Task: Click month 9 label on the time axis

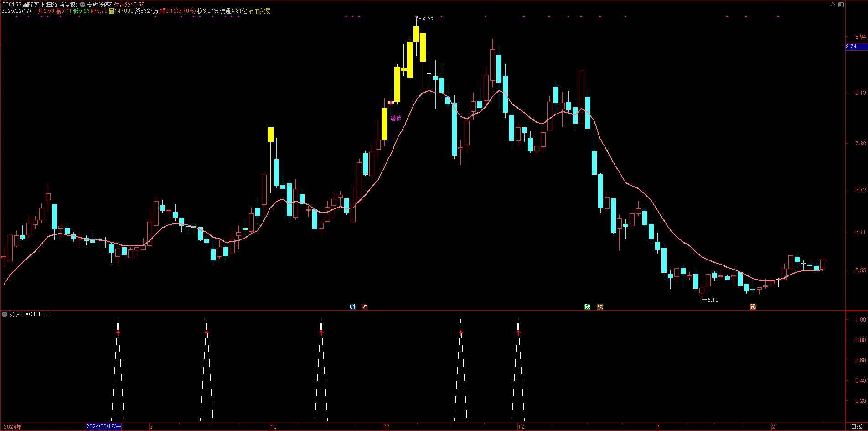Action: 151,427
